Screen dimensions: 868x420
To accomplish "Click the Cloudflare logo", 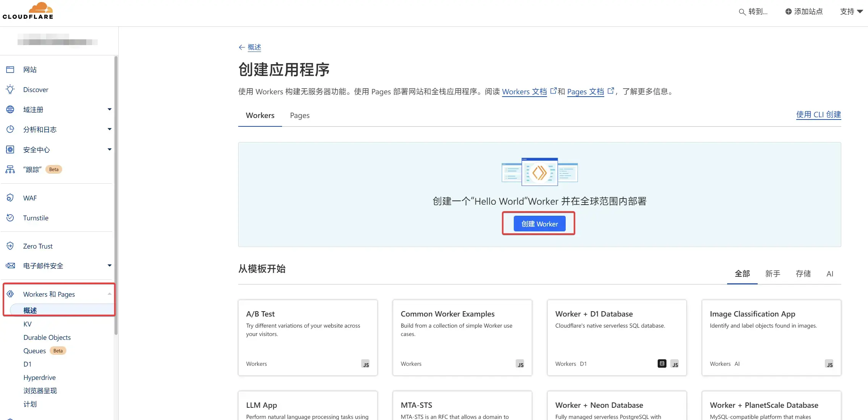I will [x=28, y=11].
